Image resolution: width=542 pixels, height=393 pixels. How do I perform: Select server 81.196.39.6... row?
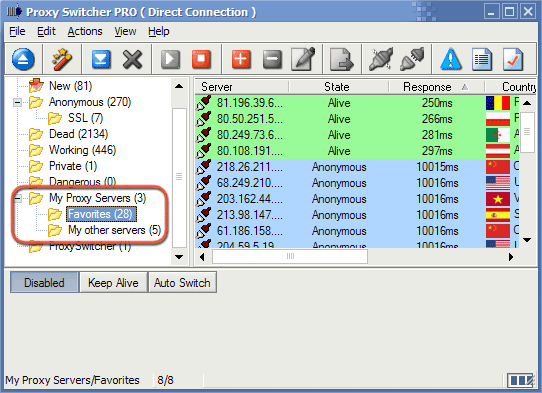(x=357, y=103)
